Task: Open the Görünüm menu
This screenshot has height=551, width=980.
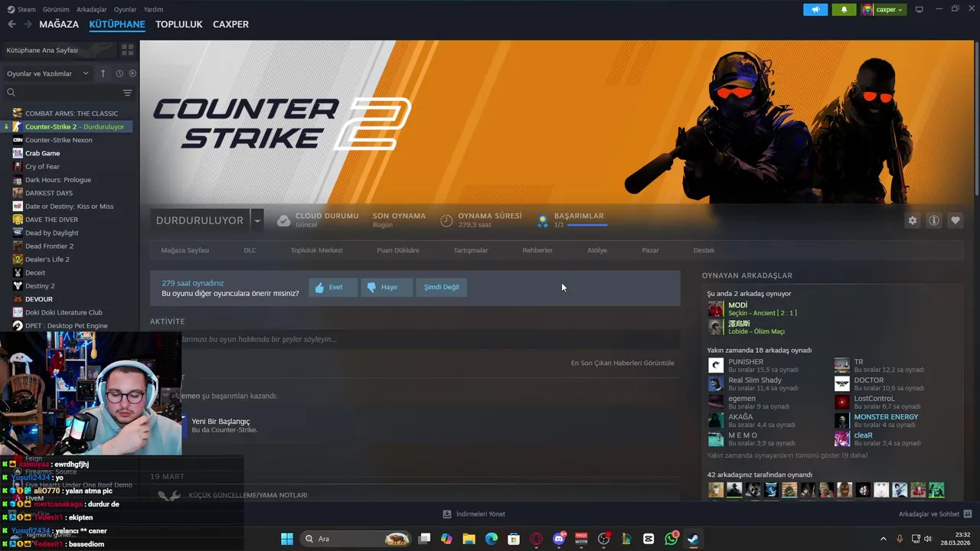Action: [x=56, y=9]
